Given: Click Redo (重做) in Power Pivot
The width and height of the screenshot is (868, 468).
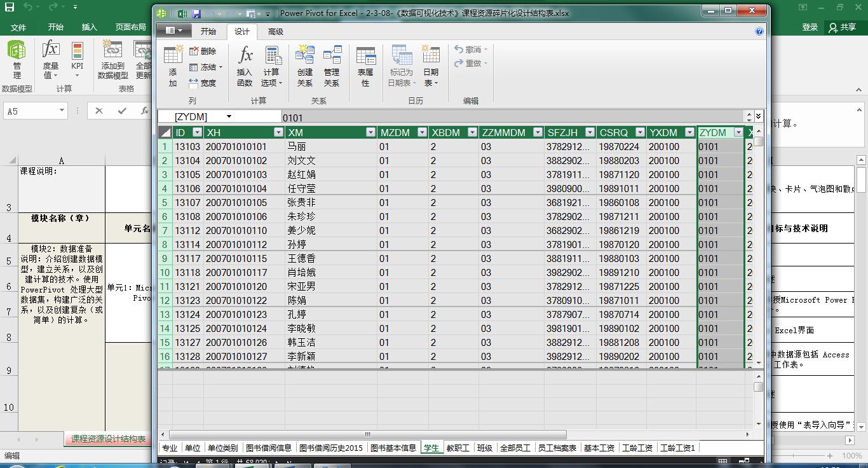Looking at the screenshot, I should 471,64.
